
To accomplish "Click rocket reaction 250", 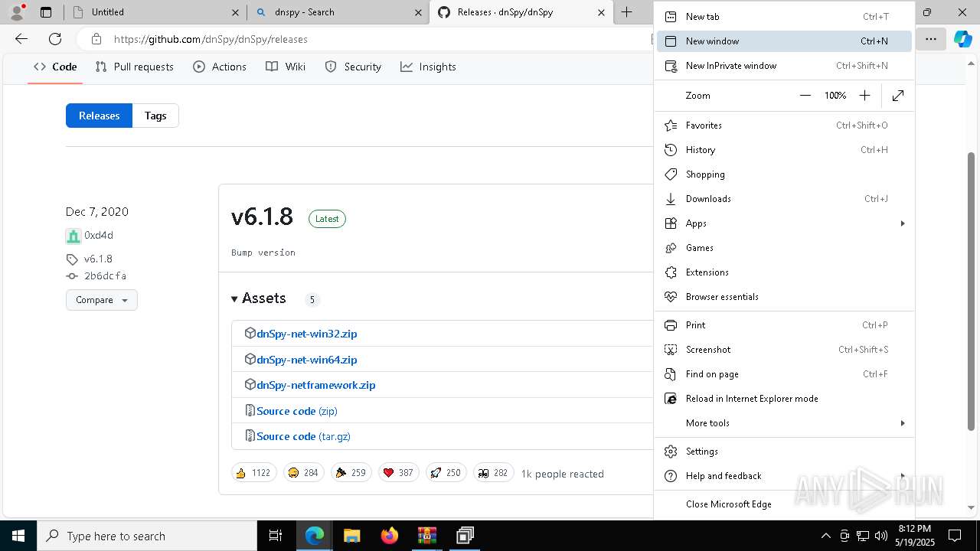I will tap(446, 473).
